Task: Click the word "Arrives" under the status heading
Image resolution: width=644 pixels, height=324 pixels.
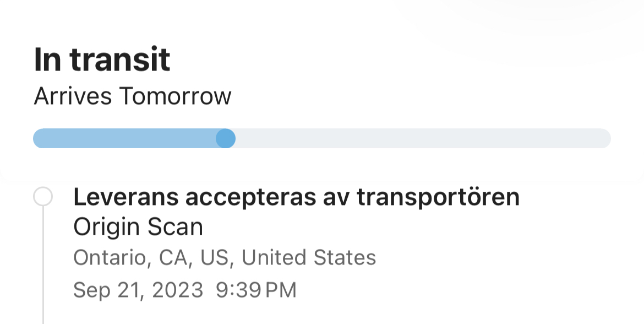Action: pos(73,96)
